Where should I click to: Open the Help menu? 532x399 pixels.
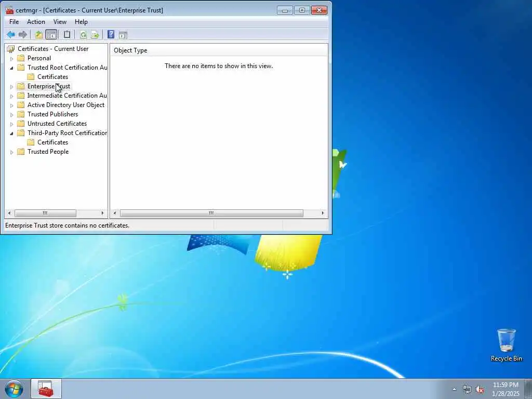point(81,22)
